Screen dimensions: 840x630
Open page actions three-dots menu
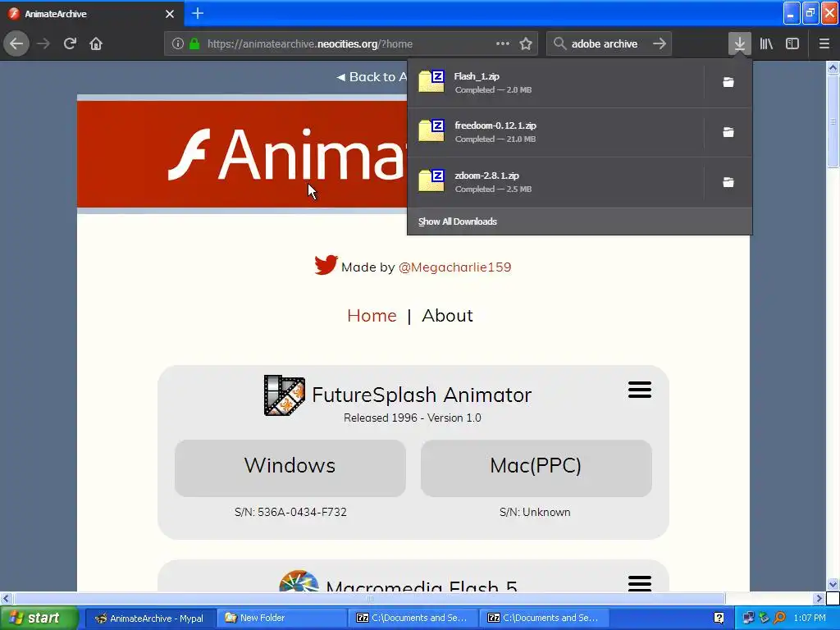tap(503, 43)
